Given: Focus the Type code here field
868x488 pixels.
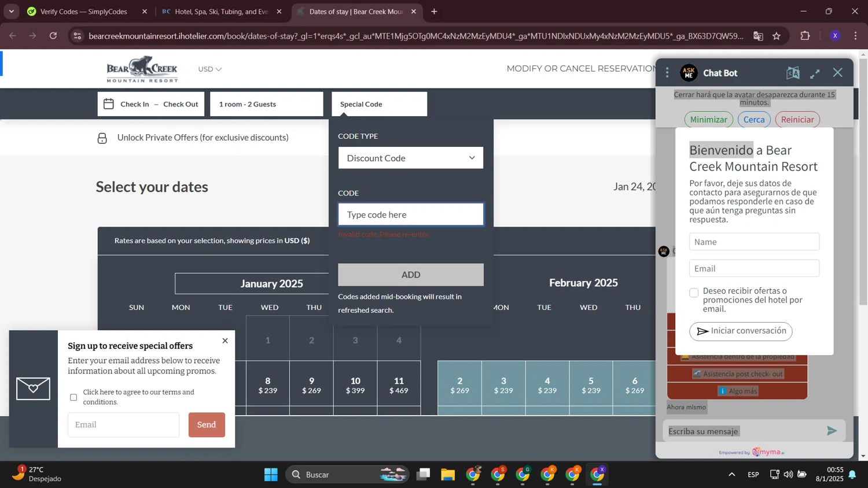Looking at the screenshot, I should click(411, 215).
